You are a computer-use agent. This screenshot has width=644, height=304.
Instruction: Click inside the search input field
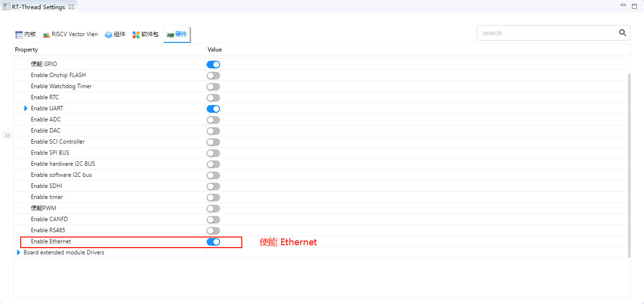point(547,33)
